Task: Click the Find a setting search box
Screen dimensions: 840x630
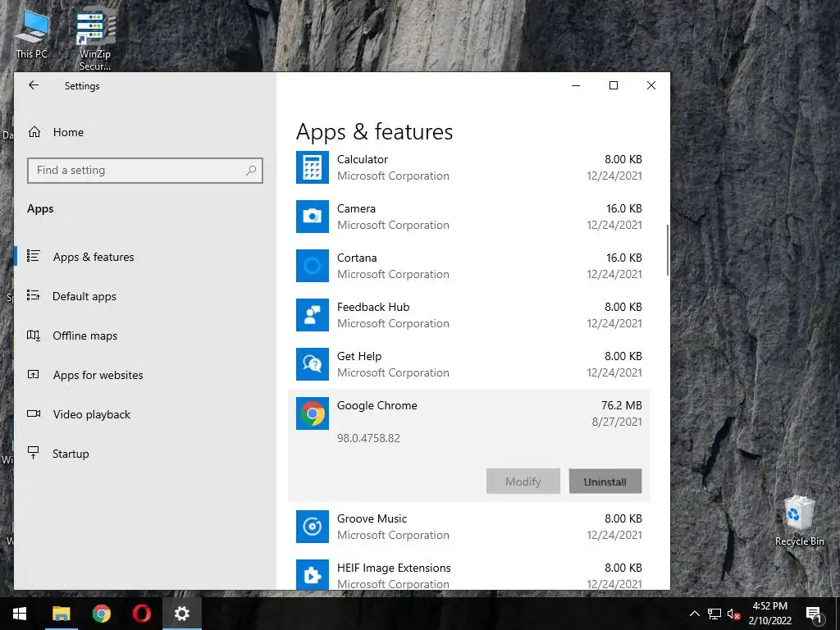Action: click(x=145, y=171)
